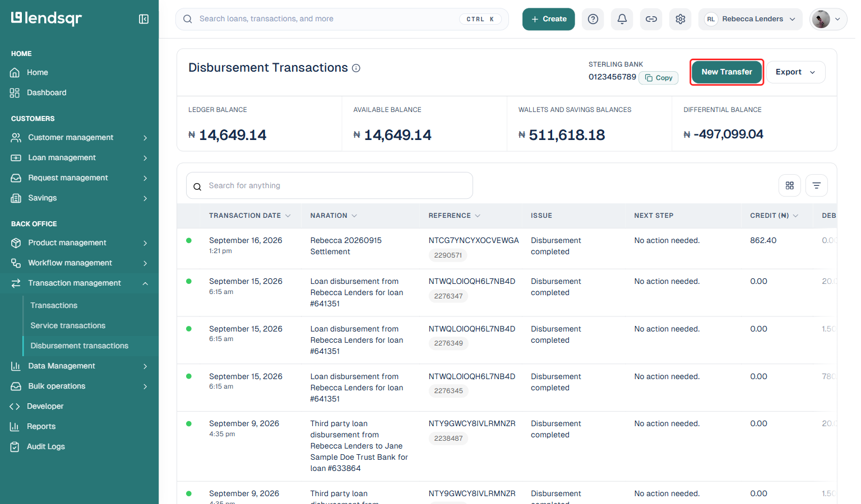Click the lendsqr logo

point(47,18)
